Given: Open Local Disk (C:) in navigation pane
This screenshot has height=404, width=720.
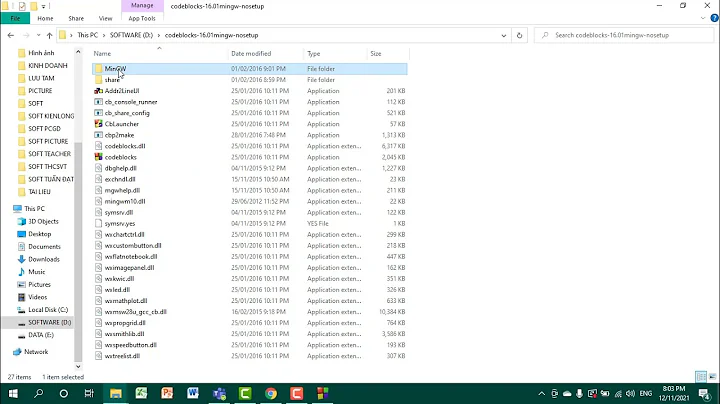Looking at the screenshot, I should [x=48, y=310].
